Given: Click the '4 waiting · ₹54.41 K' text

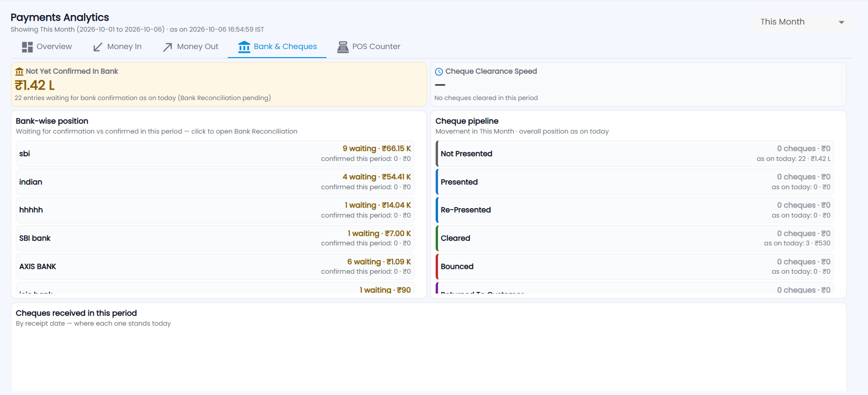Looking at the screenshot, I should (377, 177).
